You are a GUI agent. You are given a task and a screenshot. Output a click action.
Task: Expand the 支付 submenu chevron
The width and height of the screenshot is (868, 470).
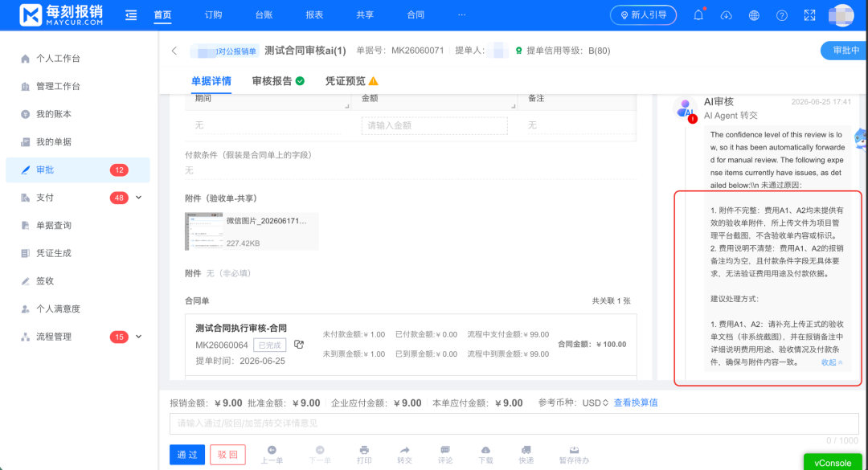click(139, 198)
